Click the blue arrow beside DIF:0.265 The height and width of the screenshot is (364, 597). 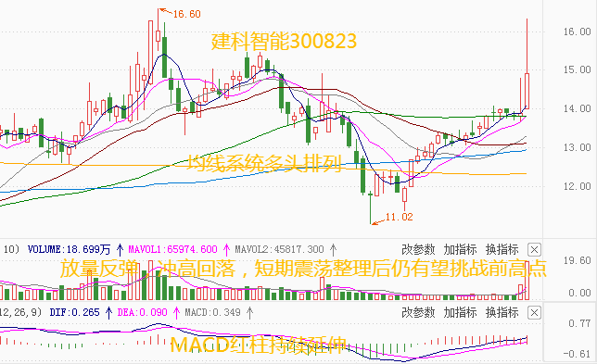108,313
